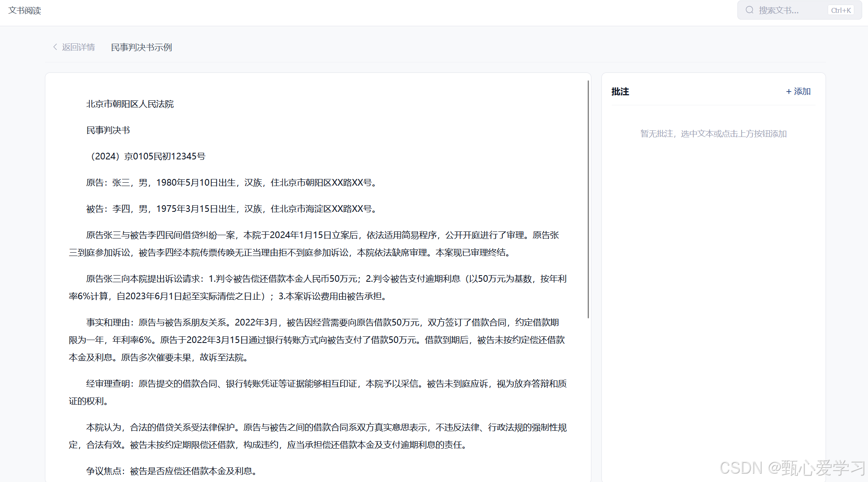This screenshot has width=868, height=482.
Task: Click the search magnifier icon
Action: (x=749, y=10)
